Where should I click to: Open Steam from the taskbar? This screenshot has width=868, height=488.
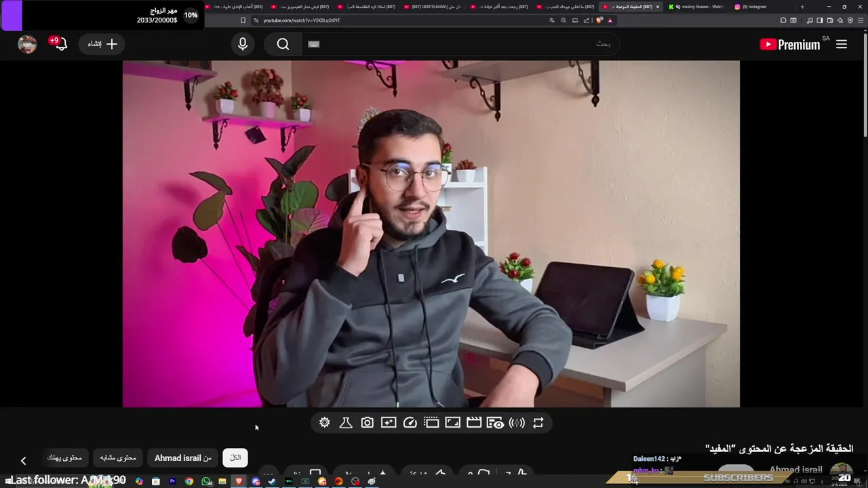(x=272, y=481)
